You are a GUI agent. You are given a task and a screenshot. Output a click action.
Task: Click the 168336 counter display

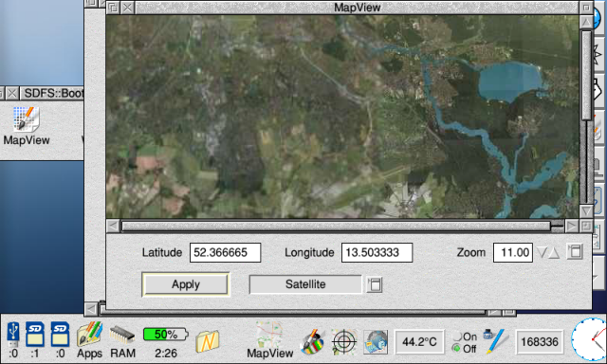pos(540,342)
